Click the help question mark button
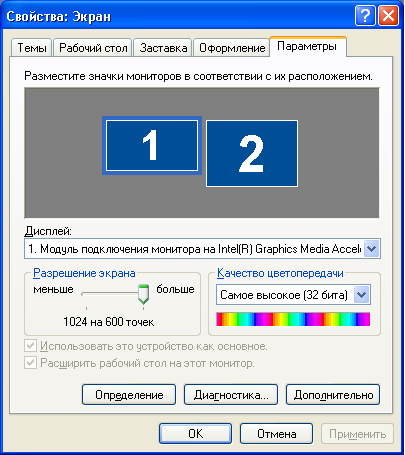The width and height of the screenshot is (405, 455). 365,16
